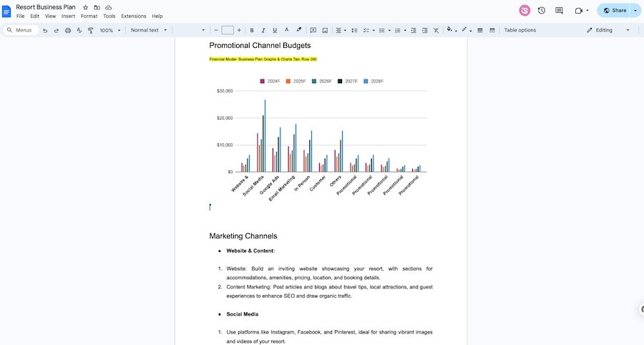Show all comments
644x345 pixels.
pos(559,11)
